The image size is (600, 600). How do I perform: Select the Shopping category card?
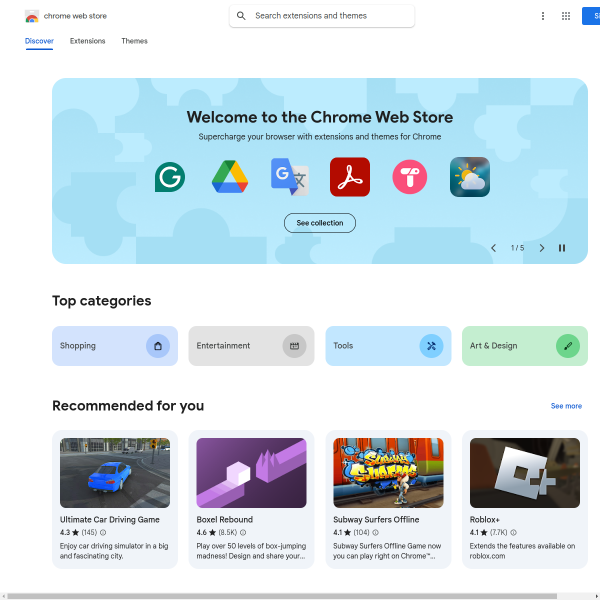pos(115,346)
